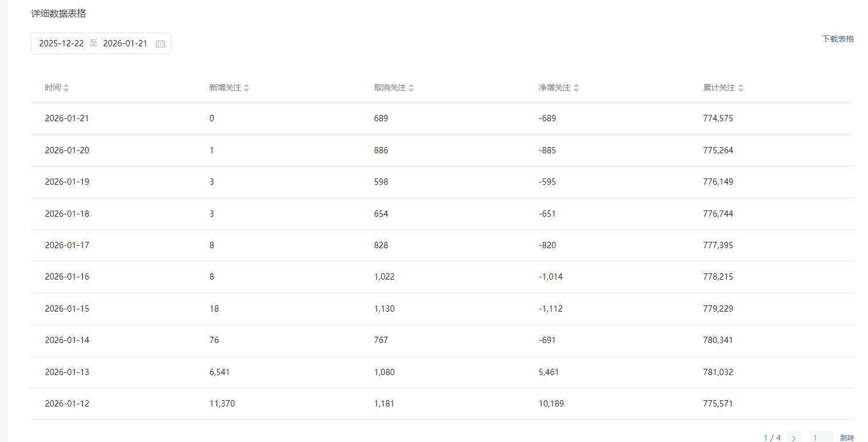Screen dimensions: 868x442
Task: Set end date 2026-01-21 field
Action: [x=125, y=43]
